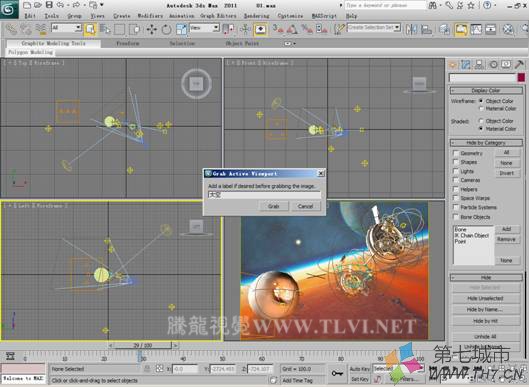Open the Edit menu
This screenshot has height=387, width=529.
click(30, 16)
